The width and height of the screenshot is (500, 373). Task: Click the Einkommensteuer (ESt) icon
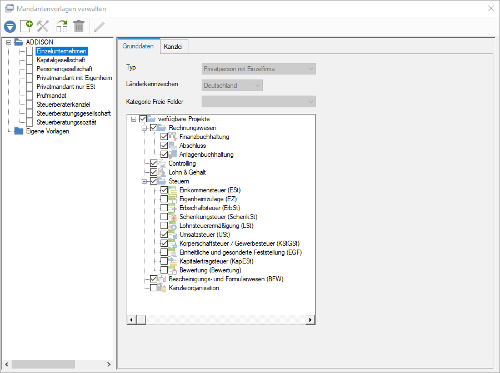click(x=172, y=190)
